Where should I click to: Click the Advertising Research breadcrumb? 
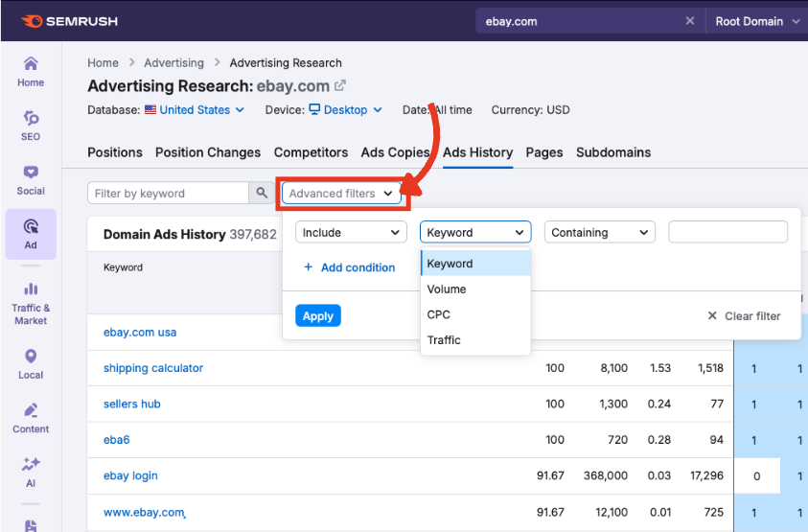(286, 63)
